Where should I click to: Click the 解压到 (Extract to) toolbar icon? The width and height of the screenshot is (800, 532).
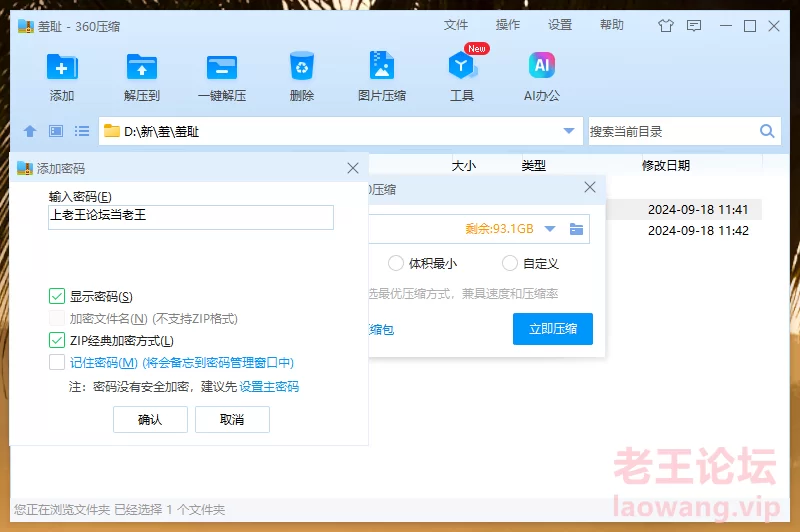(142, 67)
